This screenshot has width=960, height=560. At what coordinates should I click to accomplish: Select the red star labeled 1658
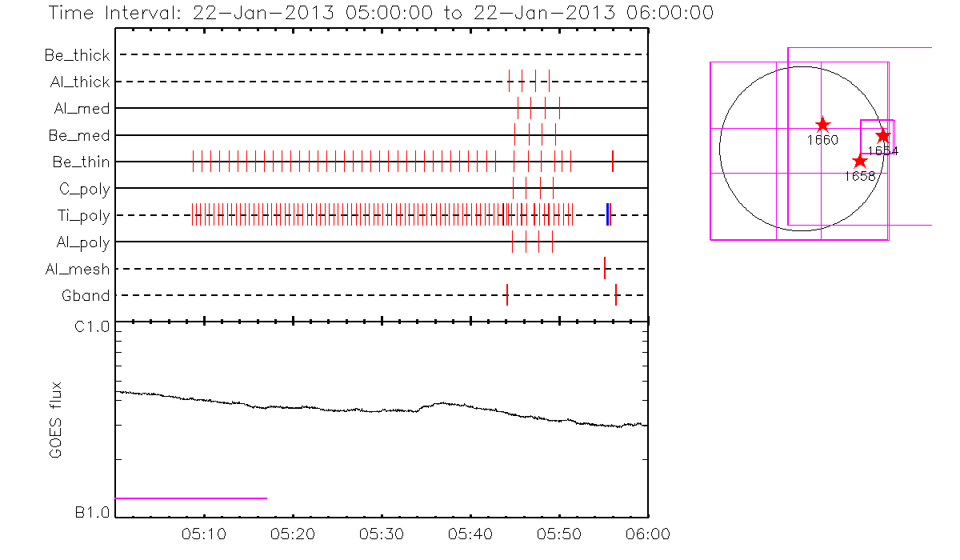coord(860,162)
